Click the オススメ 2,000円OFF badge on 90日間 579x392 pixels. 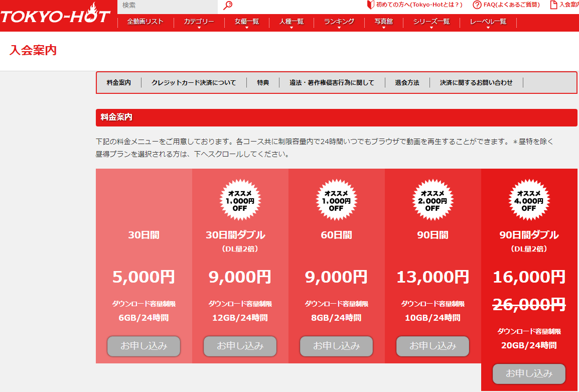(432, 200)
